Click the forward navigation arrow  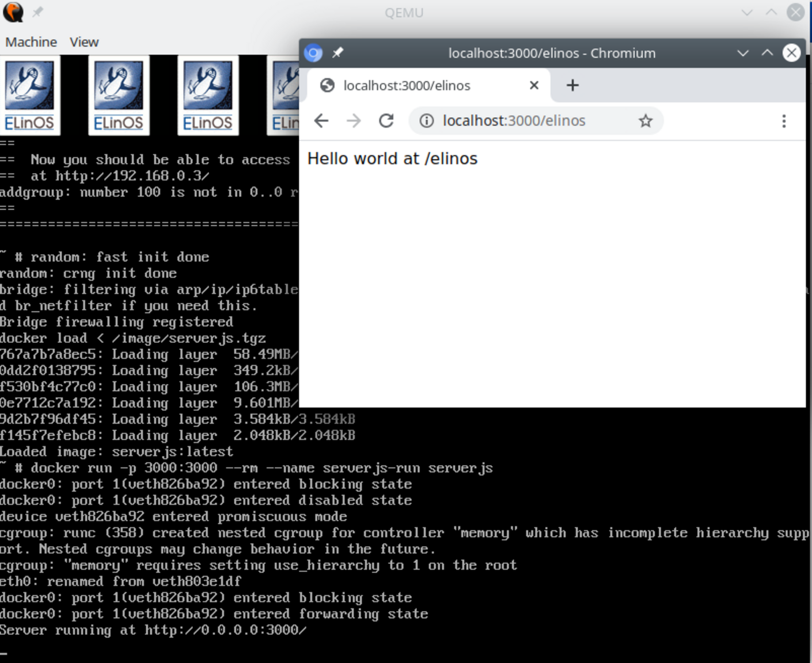pos(353,121)
